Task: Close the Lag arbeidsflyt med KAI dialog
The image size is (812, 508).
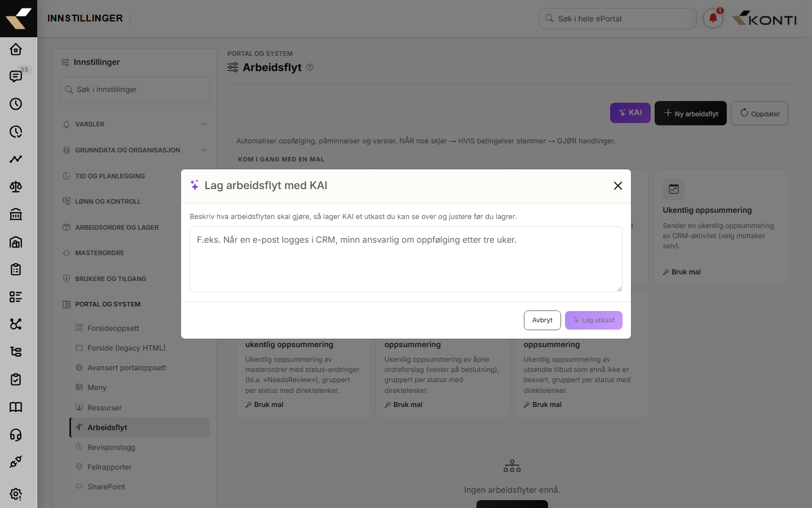Action: 618,186
